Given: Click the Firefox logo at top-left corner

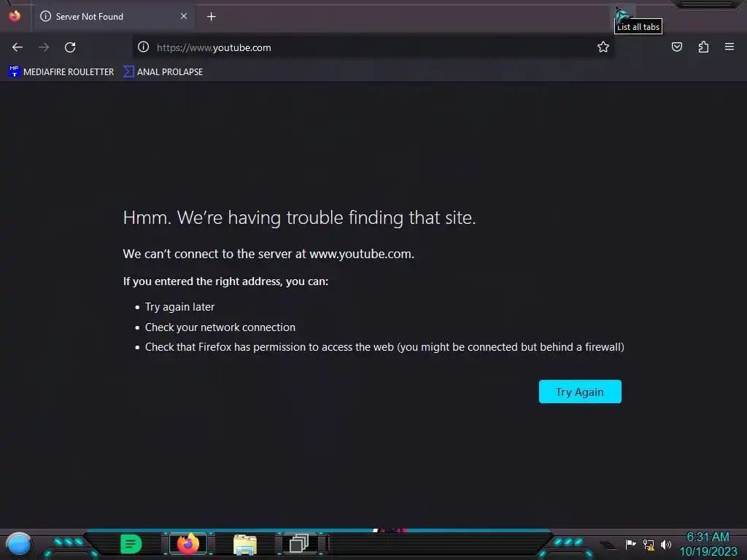Looking at the screenshot, I should tap(15, 16).
